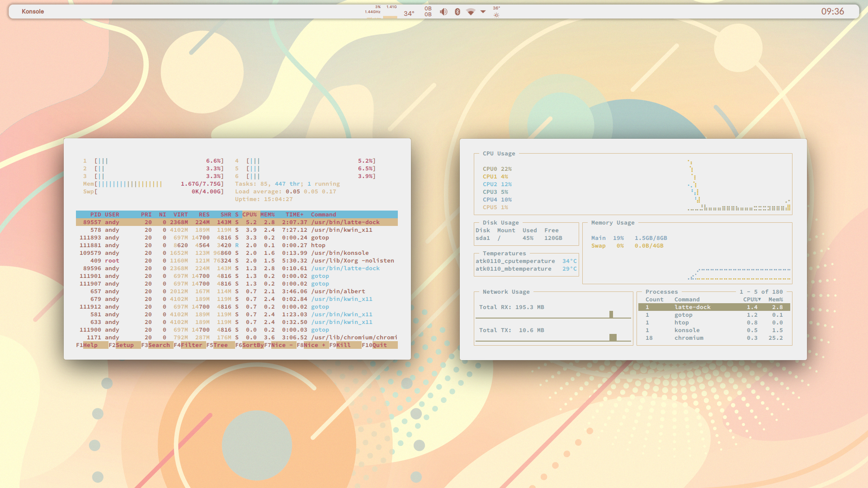
Task: Click htop Load average text
Action: click(x=286, y=192)
